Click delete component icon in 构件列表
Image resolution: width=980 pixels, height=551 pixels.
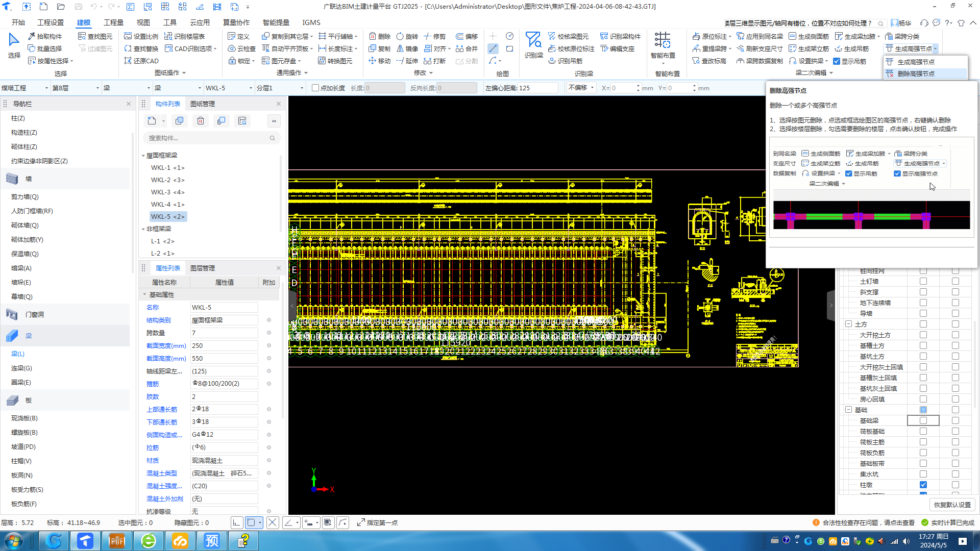click(201, 121)
